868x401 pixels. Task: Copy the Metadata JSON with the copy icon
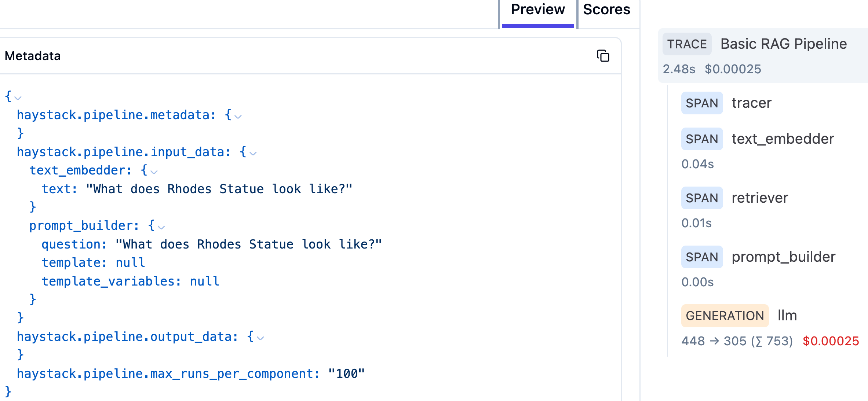click(x=603, y=56)
